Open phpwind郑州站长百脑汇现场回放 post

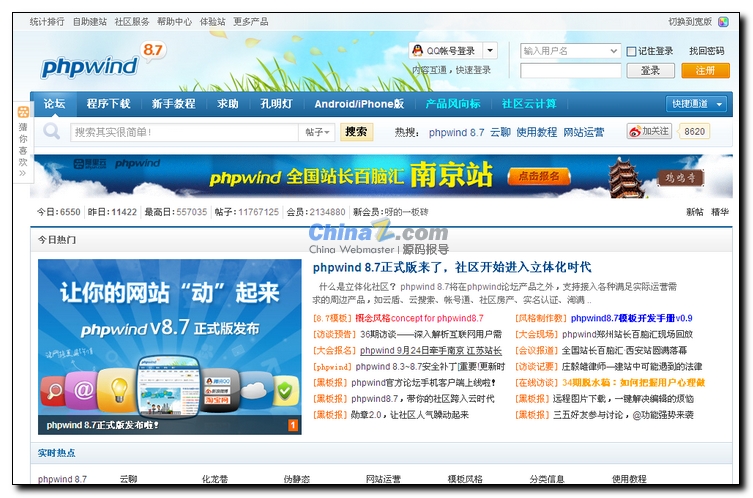tap(627, 334)
